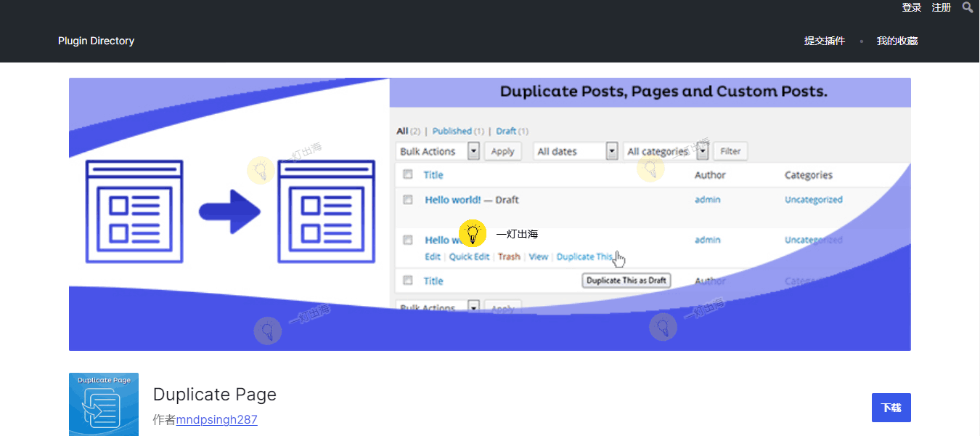Expand the All dates dropdown
Viewport: 980px width, 436px height.
[x=576, y=150]
